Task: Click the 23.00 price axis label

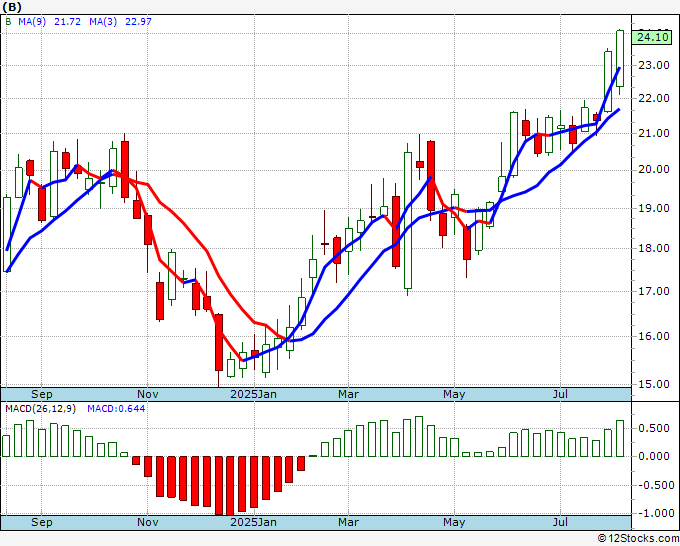Action: point(654,65)
